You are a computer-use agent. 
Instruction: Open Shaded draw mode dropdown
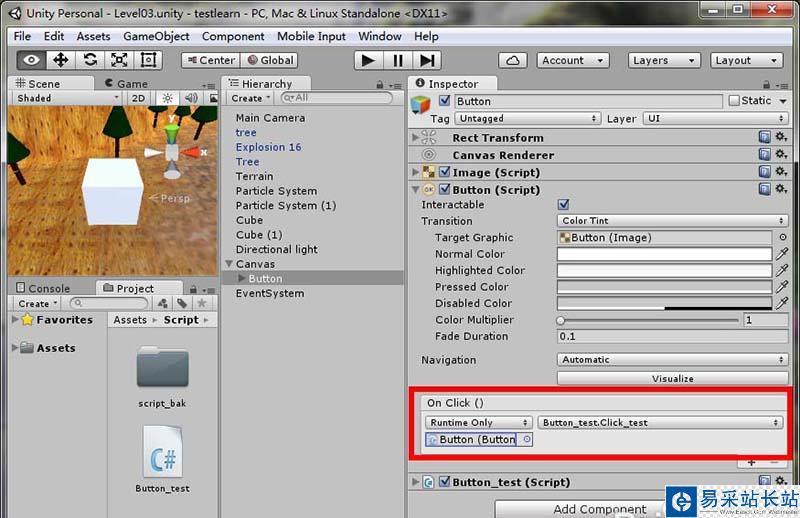coord(67,98)
